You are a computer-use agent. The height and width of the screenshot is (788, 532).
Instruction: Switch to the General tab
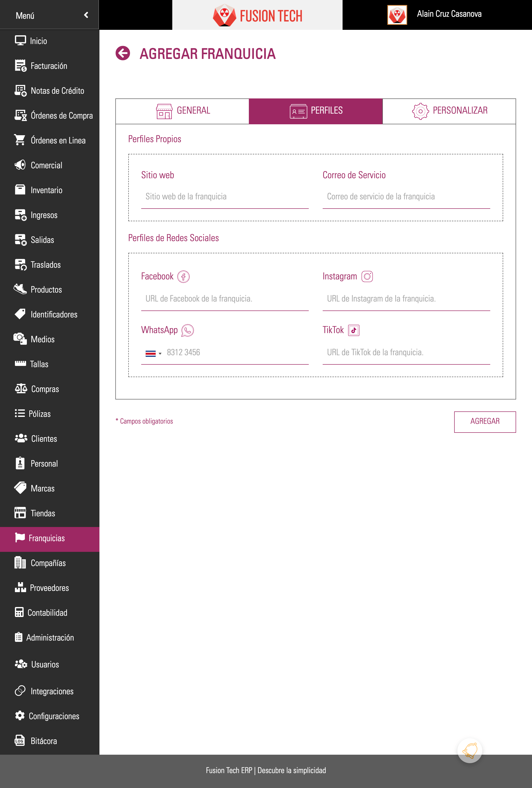click(182, 111)
